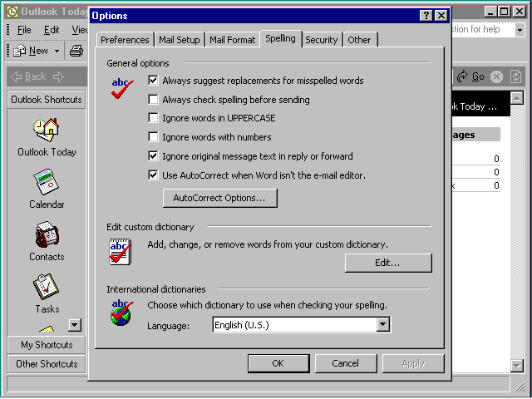
Task: Open the Tasks shortcut icon
Action: point(47,287)
